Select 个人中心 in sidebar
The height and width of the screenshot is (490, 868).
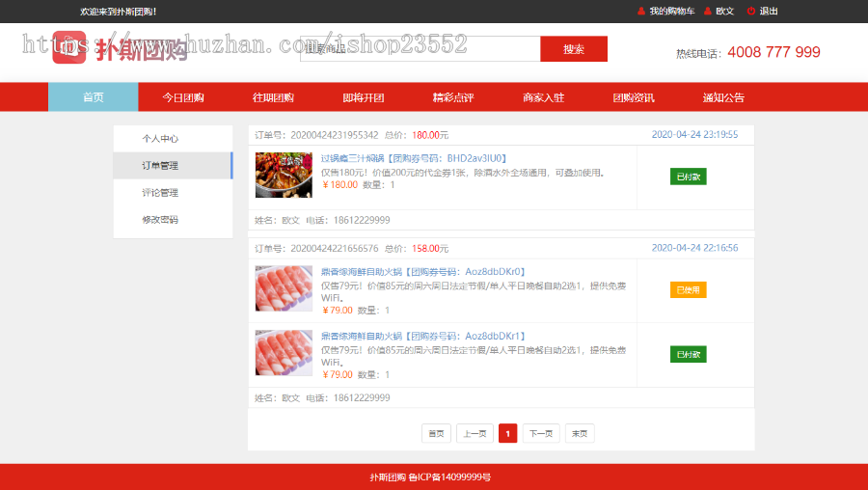(173, 139)
